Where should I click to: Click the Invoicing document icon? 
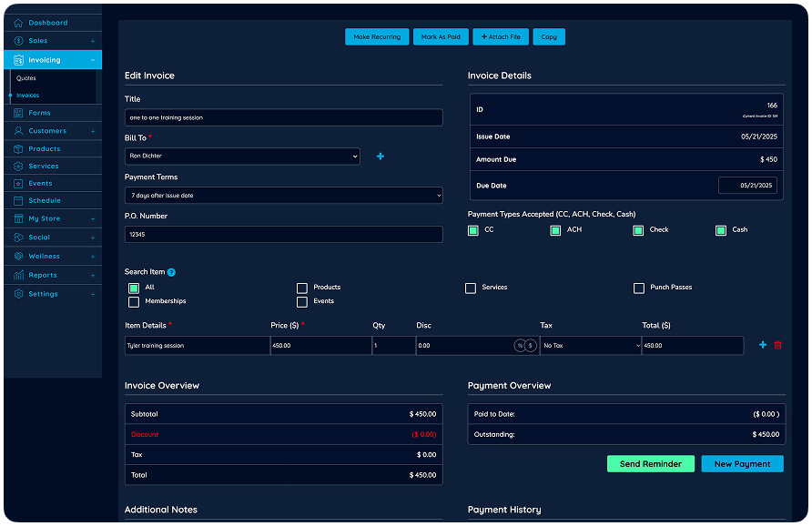tap(18, 60)
